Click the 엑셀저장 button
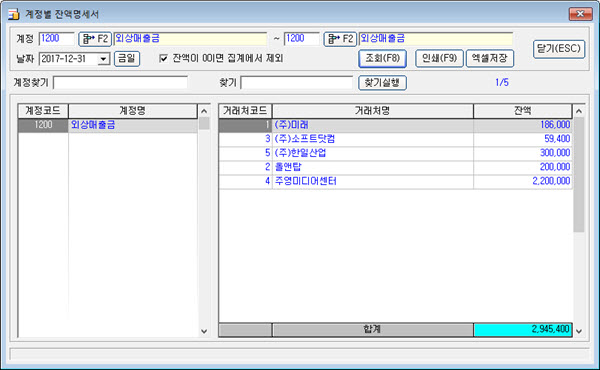The image size is (600, 370). (489, 59)
